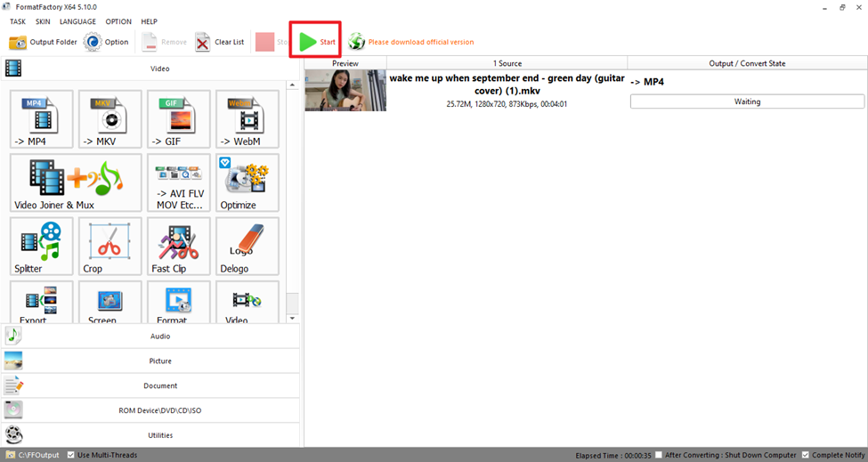Viewport: 868px width, 462px height.
Task: Toggle Complete Notify checkbox
Action: tap(806, 455)
